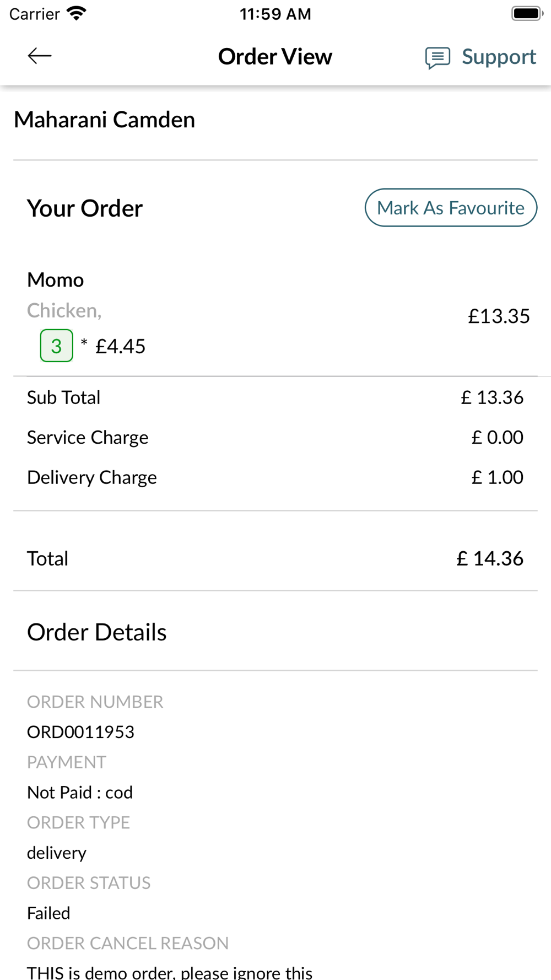Image resolution: width=551 pixels, height=980 pixels.
Task: Tap the quantity 3 green badge
Action: pyautogui.click(x=56, y=346)
